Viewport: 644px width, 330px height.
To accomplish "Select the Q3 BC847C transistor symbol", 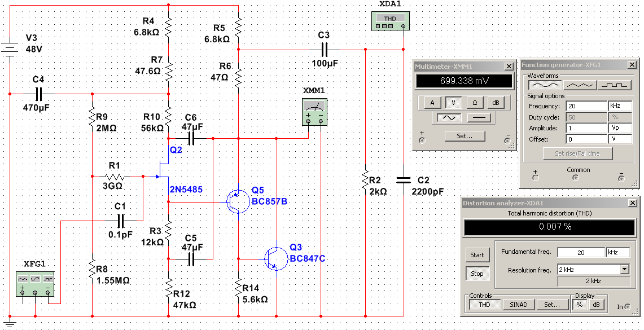I will click(x=275, y=259).
